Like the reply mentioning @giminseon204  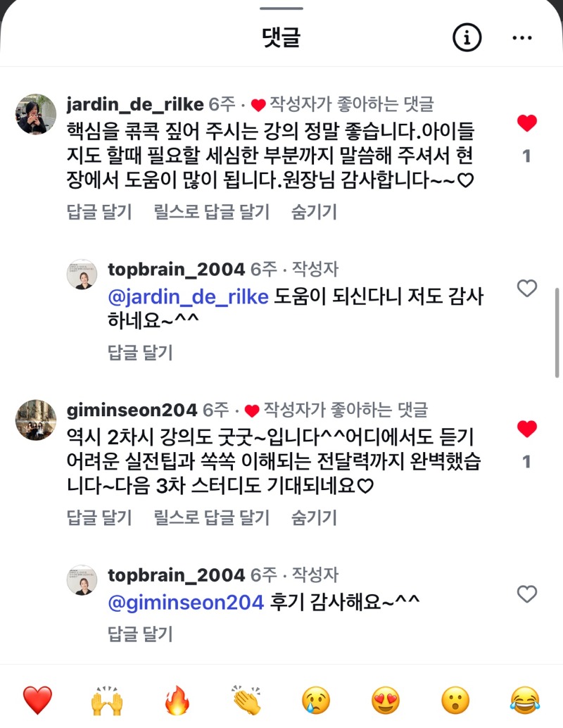click(526, 594)
